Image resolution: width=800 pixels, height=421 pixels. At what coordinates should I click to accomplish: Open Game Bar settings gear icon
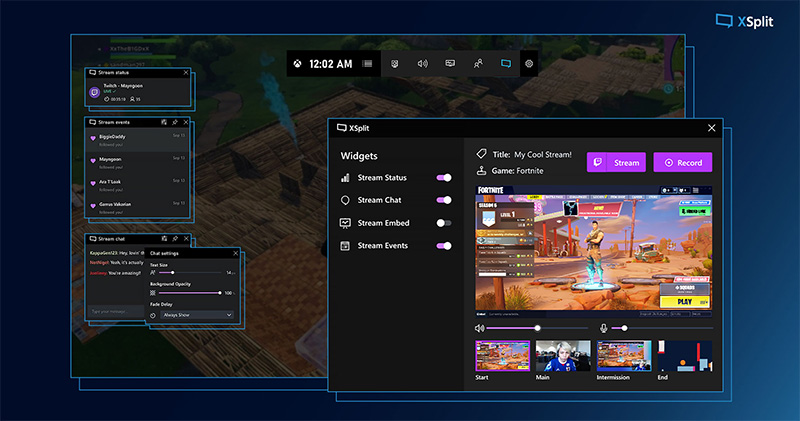tap(529, 64)
